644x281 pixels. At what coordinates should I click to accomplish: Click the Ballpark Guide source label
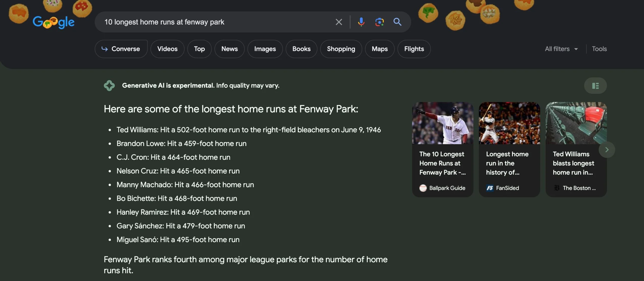click(447, 188)
